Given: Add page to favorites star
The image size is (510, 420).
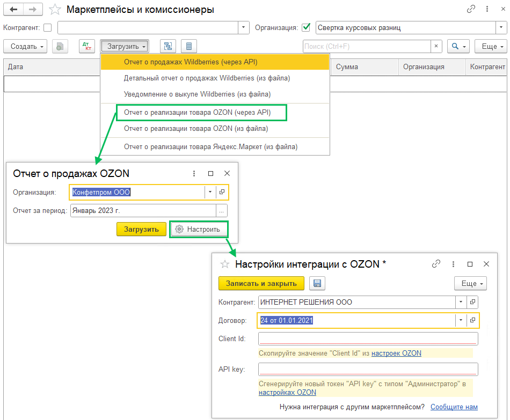Looking at the screenshot, I should [54, 10].
